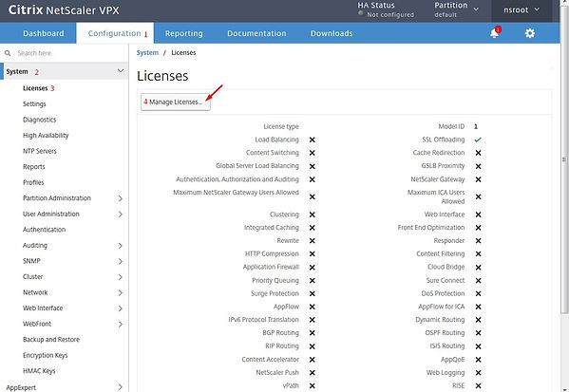
Task: Click the X status icon for Rewrite
Action: 313,241
